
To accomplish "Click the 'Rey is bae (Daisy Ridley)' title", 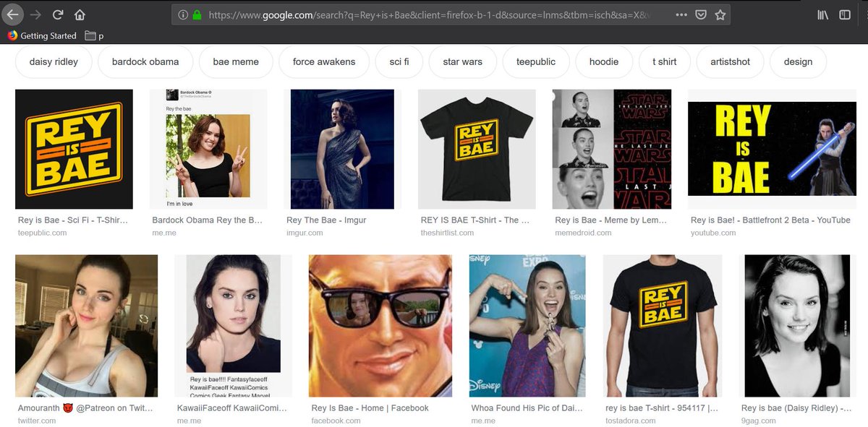I will (x=796, y=408).
